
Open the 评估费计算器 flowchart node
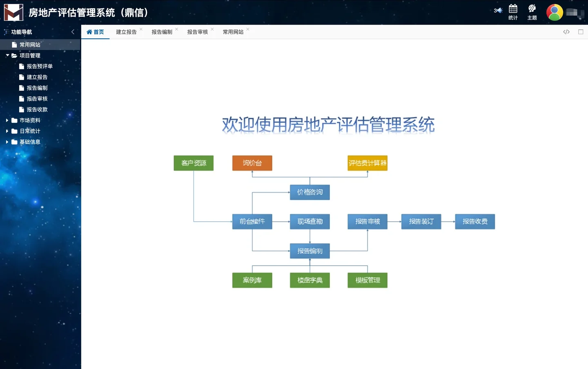(367, 162)
